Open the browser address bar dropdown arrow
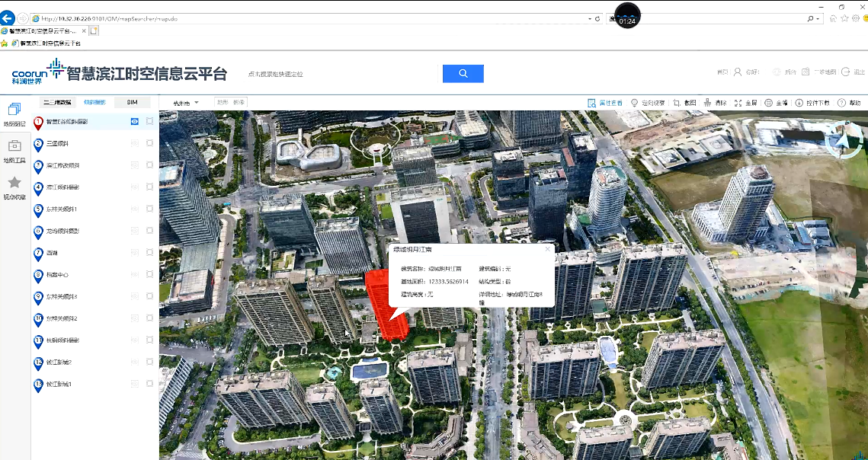Viewport: 868px width, 460px height. [x=588, y=18]
